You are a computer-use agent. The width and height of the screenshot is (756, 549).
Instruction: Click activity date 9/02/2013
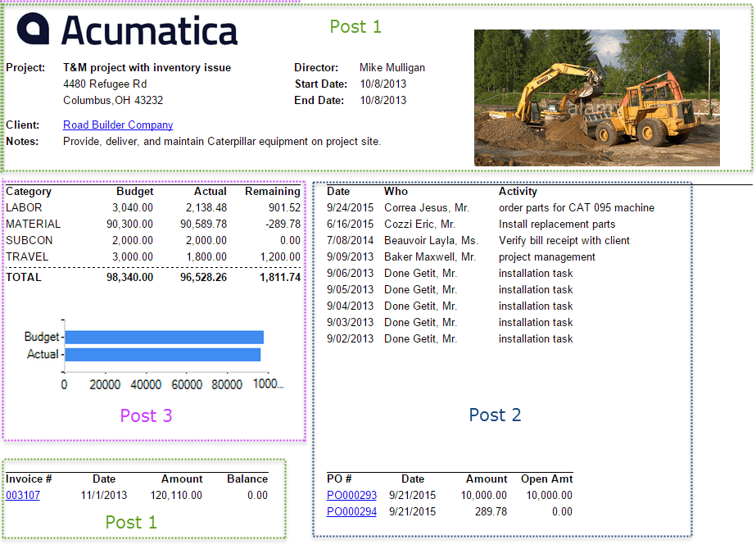(350, 338)
